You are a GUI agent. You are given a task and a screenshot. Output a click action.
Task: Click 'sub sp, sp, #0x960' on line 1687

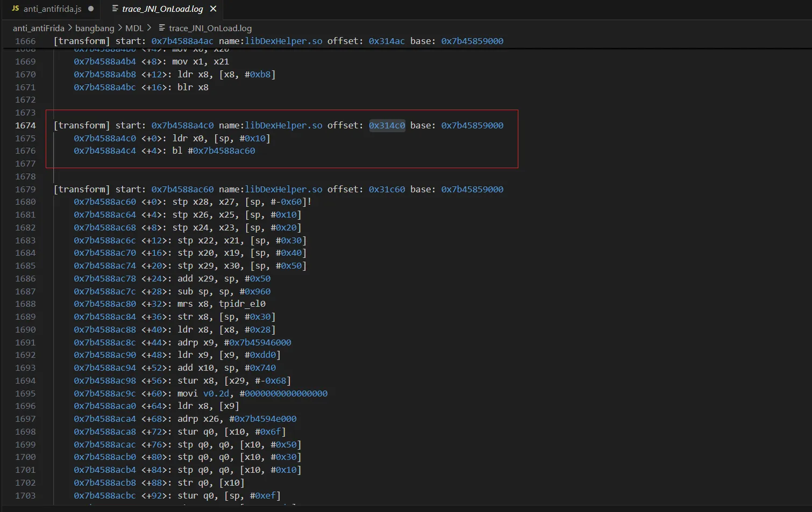click(x=224, y=291)
